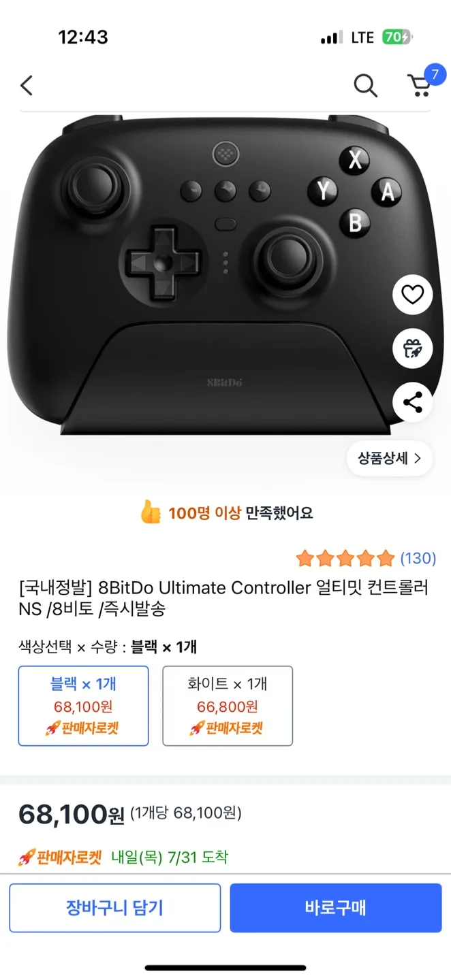Tap the heart wishlist icon
Image resolution: width=451 pixels, height=980 pixels.
point(413,295)
